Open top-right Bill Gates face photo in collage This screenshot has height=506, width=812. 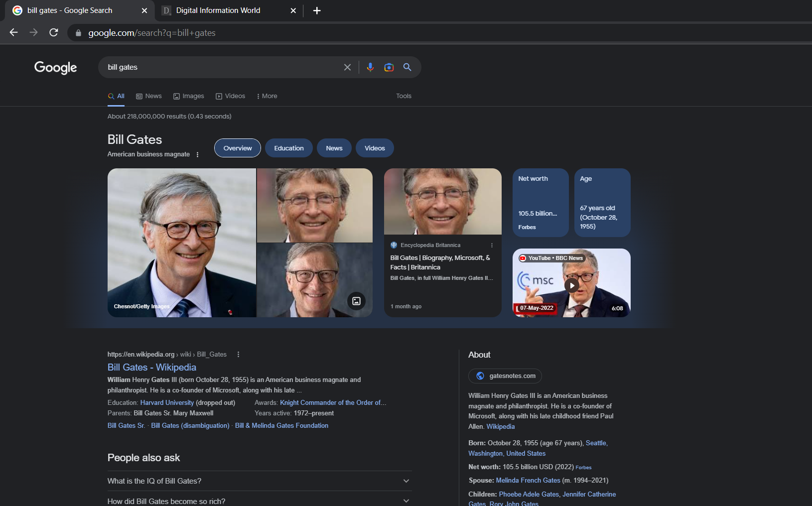[315, 205]
